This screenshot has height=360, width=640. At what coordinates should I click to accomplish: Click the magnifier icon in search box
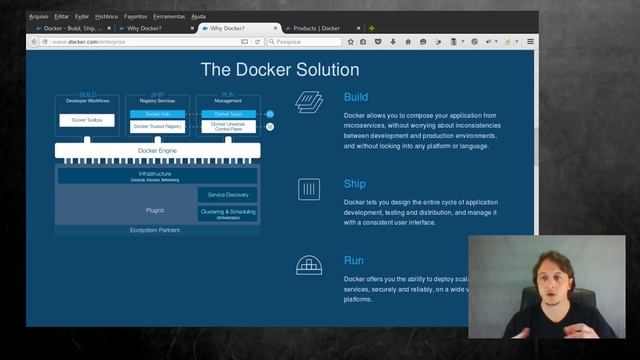tap(271, 42)
